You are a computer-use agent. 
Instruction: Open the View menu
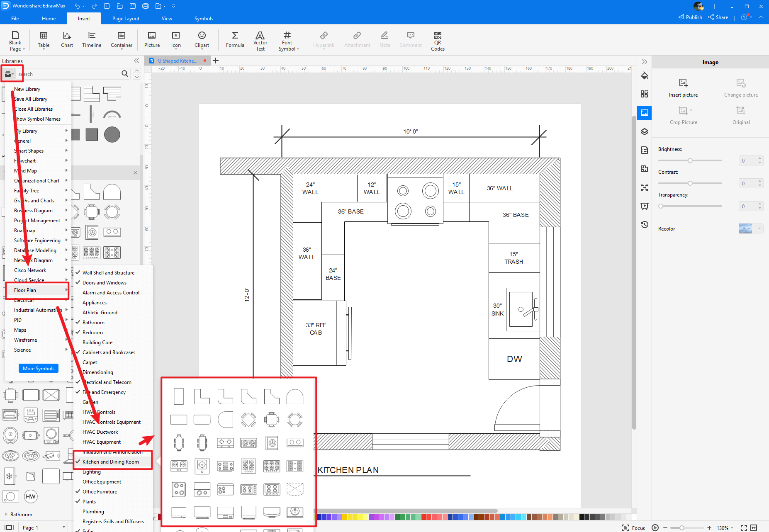pyautogui.click(x=167, y=18)
